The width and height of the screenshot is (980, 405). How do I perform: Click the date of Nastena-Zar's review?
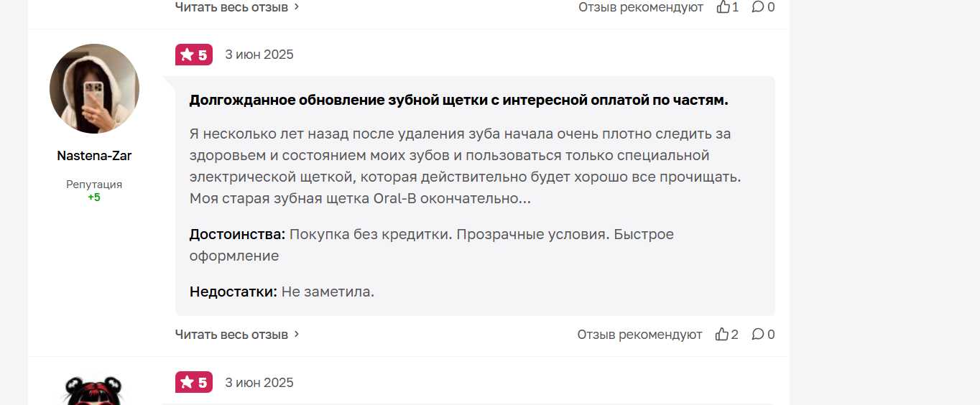pyautogui.click(x=259, y=55)
